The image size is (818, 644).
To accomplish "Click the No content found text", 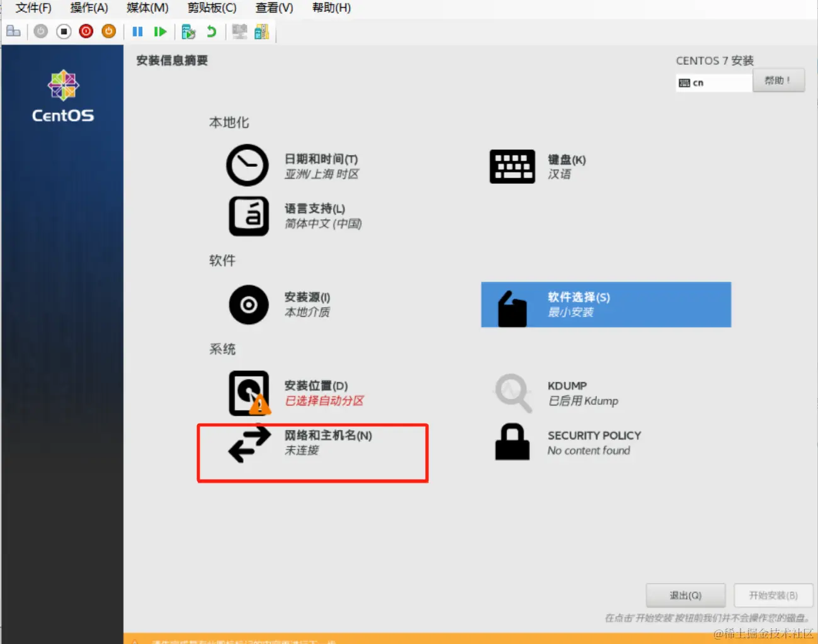I will tap(589, 451).
